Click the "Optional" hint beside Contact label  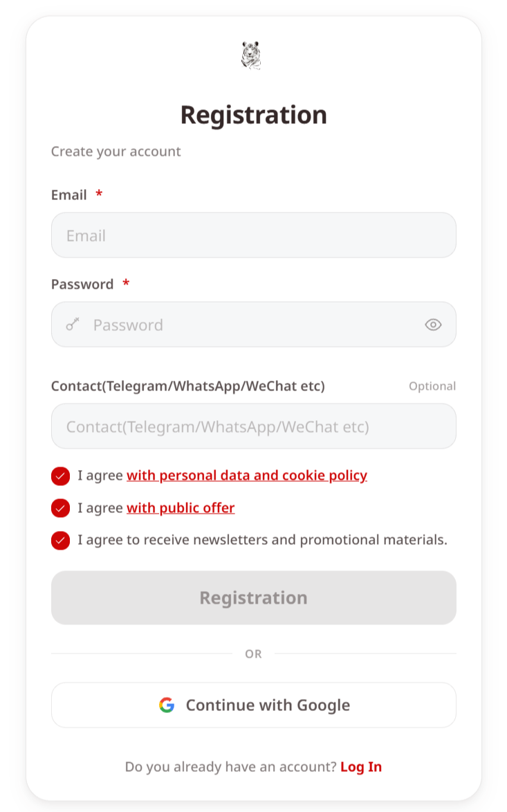coord(432,386)
